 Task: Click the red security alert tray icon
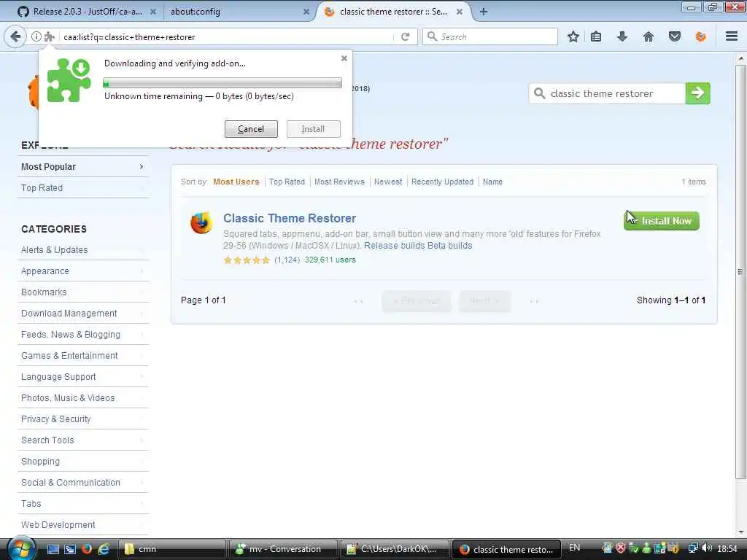(620, 548)
